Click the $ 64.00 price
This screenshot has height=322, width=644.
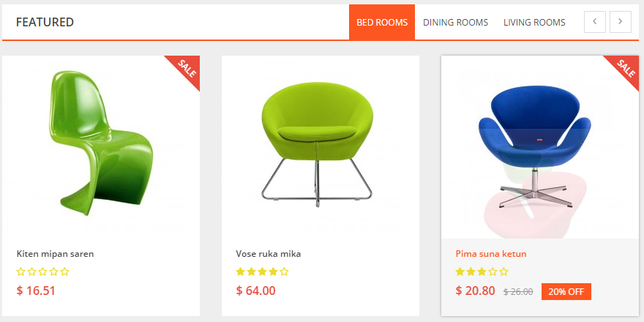tap(255, 291)
